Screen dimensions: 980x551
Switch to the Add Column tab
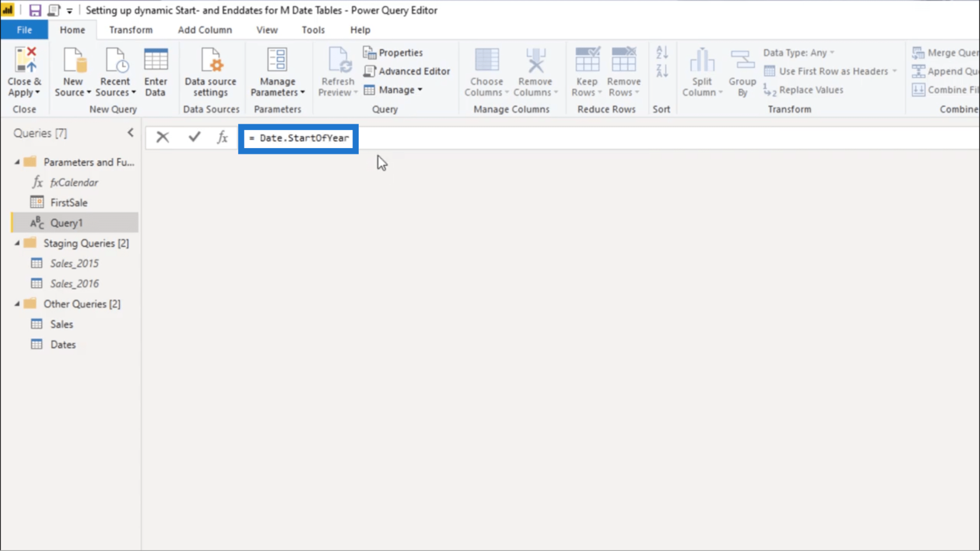coord(205,30)
